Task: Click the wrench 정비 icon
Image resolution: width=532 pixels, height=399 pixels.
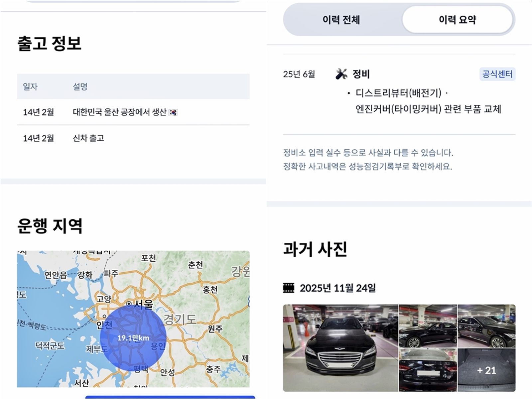Action: [341, 74]
